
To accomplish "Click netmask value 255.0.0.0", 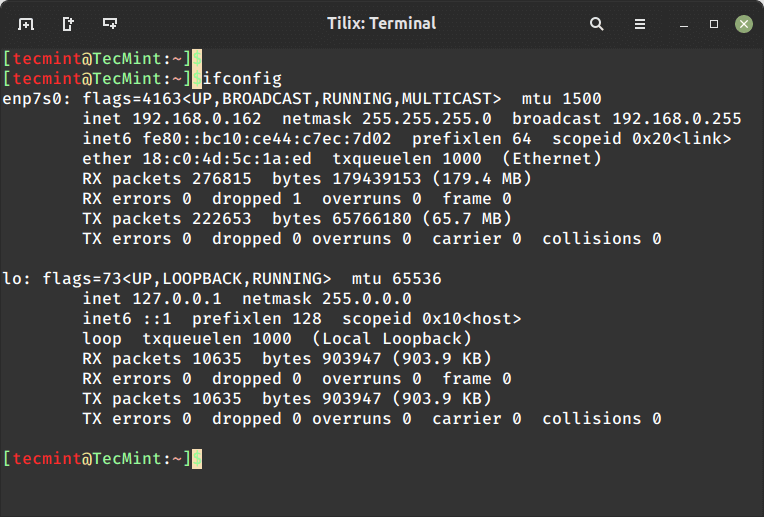I will pos(366,299).
